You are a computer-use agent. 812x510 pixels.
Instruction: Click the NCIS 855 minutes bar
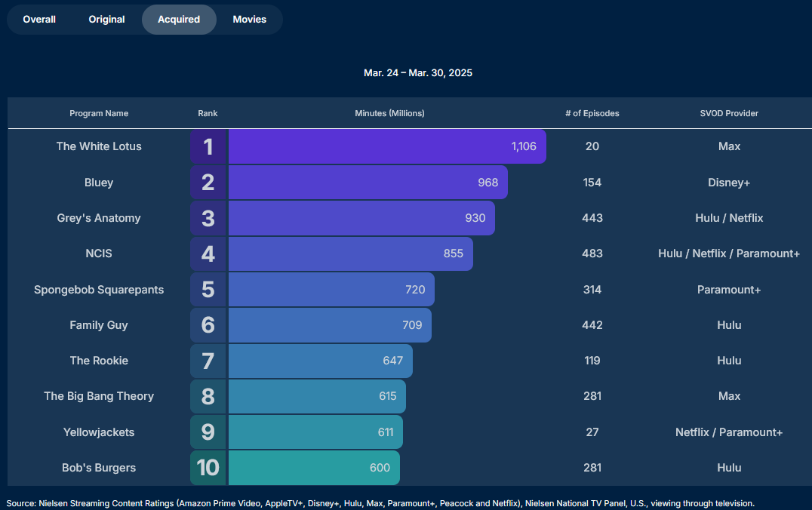tap(351, 253)
